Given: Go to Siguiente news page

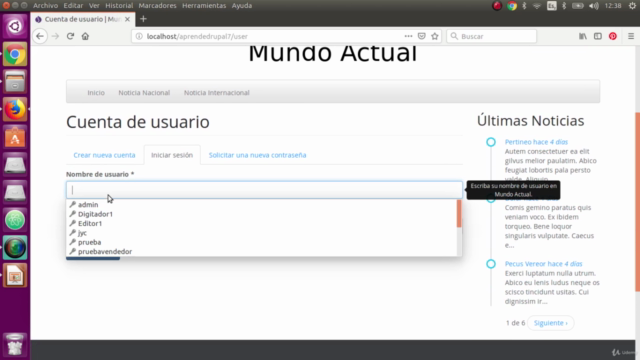Looking at the screenshot, I should point(551,323).
